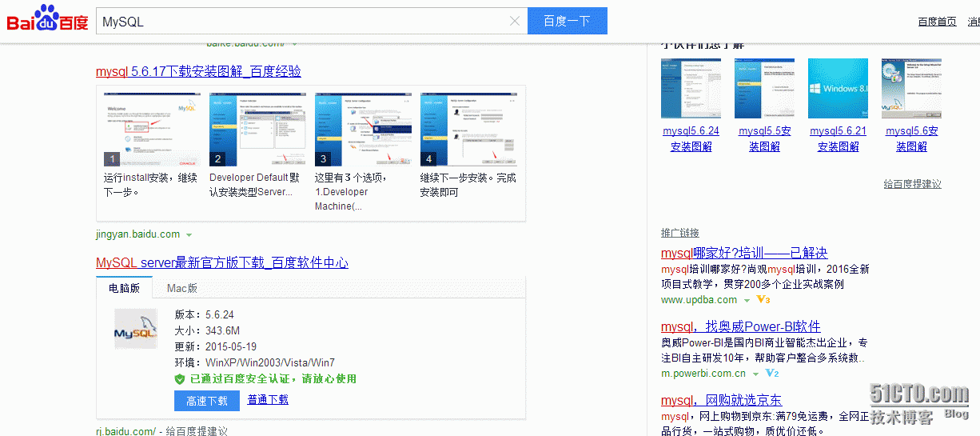Open mysql哪家好?培训 ad title
Viewport: 980px width, 436px height.
744,254
